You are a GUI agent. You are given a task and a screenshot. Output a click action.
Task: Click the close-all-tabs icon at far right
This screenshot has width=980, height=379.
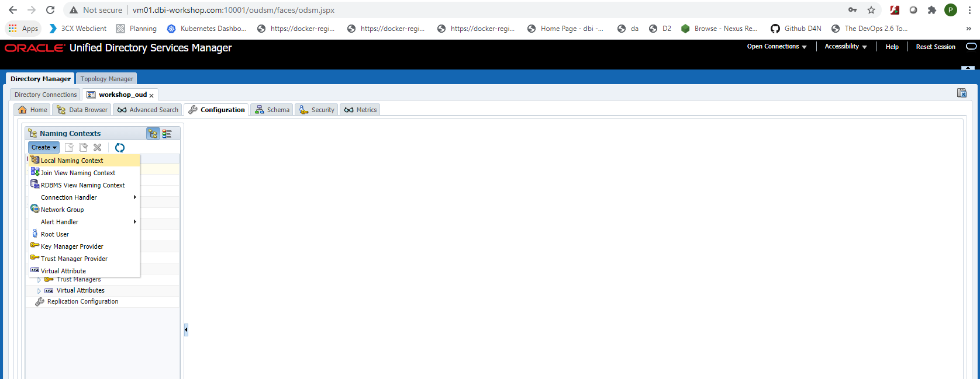coord(961,93)
